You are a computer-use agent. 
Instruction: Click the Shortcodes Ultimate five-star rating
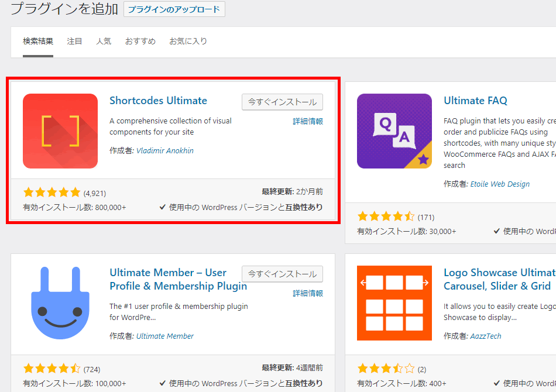[52, 192]
